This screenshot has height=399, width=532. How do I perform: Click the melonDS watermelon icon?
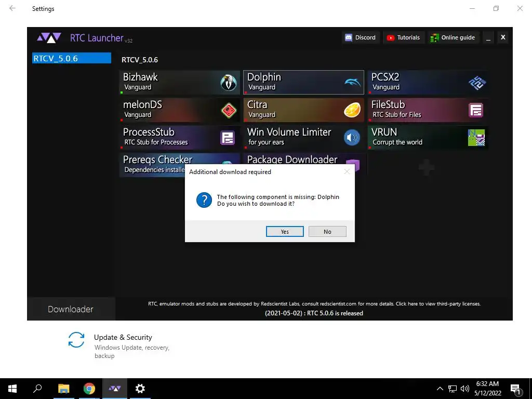[229, 110]
